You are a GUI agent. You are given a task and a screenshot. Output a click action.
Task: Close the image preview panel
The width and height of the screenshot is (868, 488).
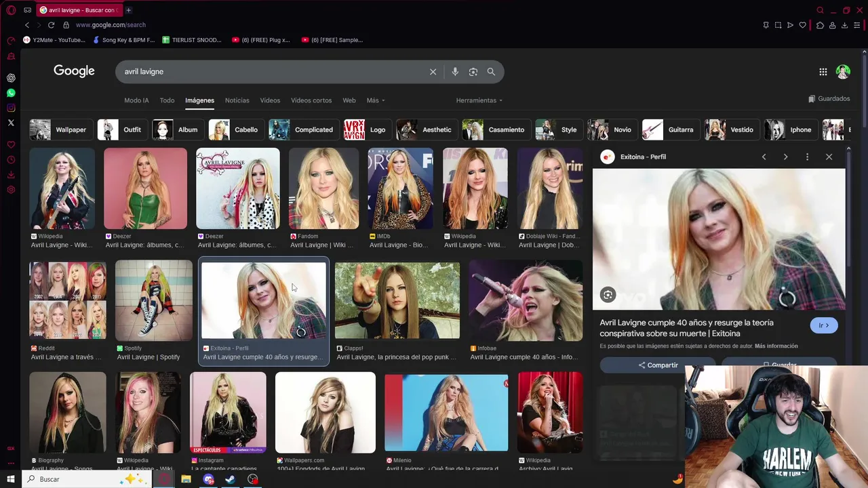[829, 157]
